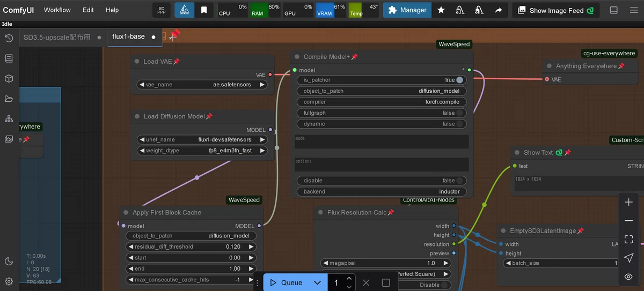Collapse Load Diffusion Model node dot
The image size is (644, 291).
pyautogui.click(x=137, y=116)
